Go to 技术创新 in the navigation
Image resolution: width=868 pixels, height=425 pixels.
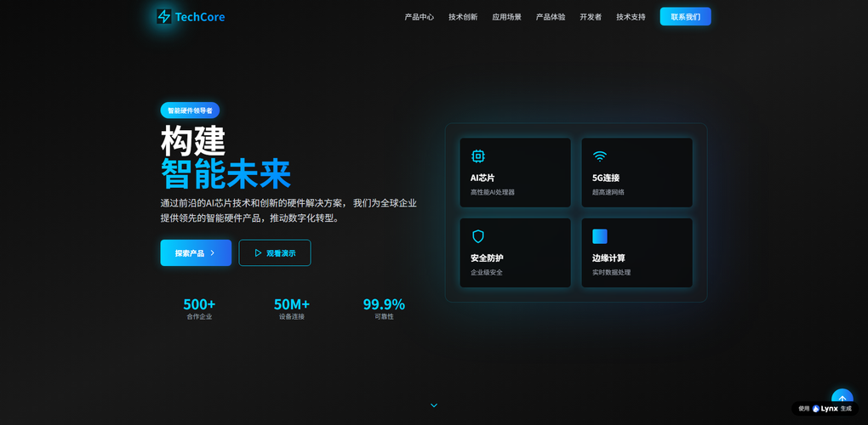coord(463,17)
